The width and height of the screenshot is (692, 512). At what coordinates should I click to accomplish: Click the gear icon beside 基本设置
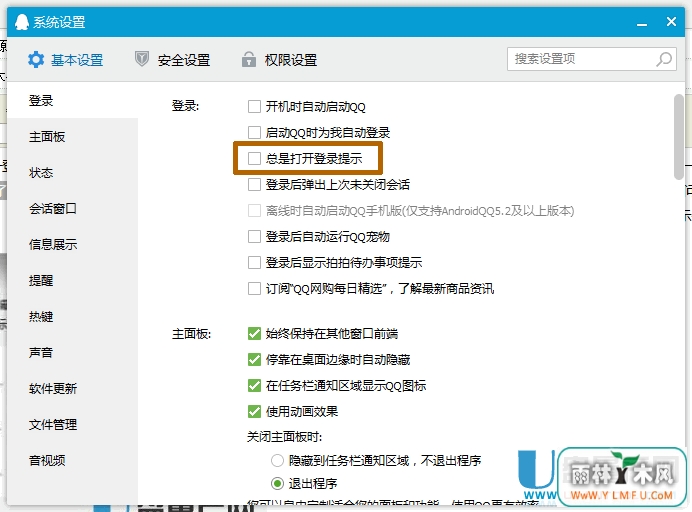tap(36, 60)
